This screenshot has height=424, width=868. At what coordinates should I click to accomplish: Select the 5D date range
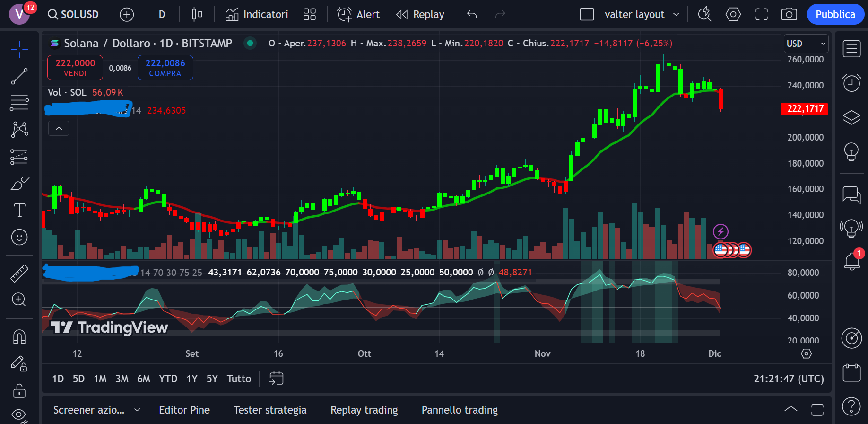tap(78, 379)
